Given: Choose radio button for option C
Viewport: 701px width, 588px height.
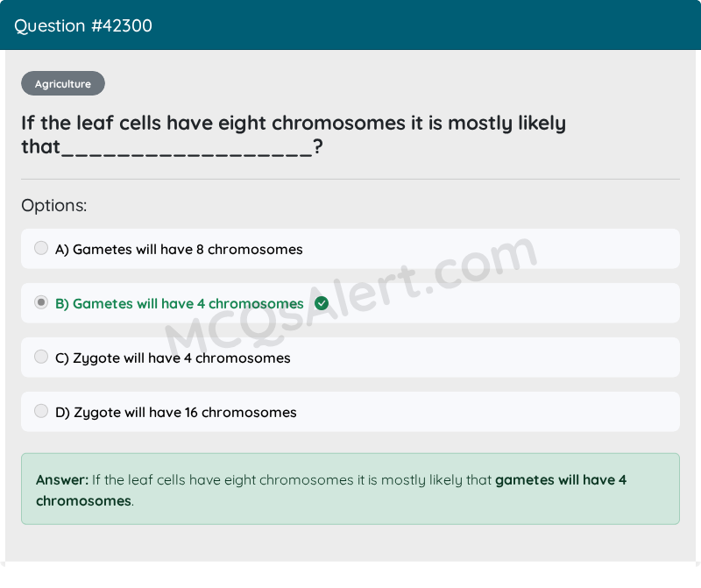Looking at the screenshot, I should [41, 357].
